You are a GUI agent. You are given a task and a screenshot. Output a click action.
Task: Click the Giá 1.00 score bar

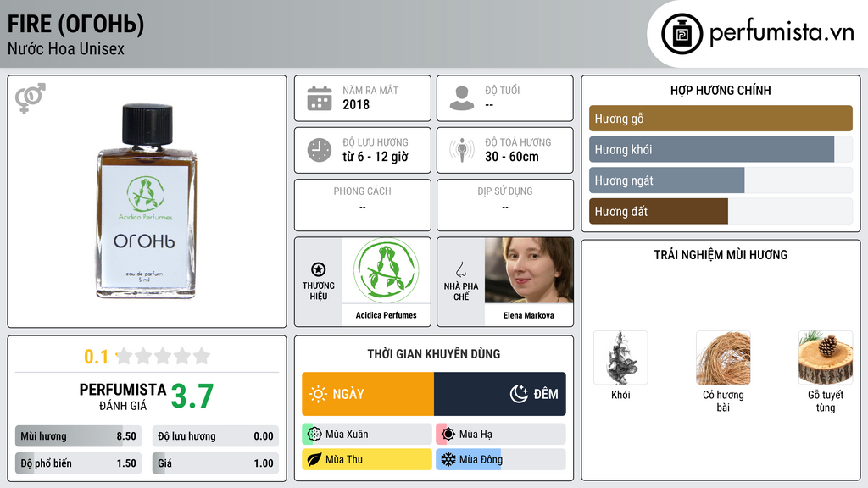click(x=215, y=463)
